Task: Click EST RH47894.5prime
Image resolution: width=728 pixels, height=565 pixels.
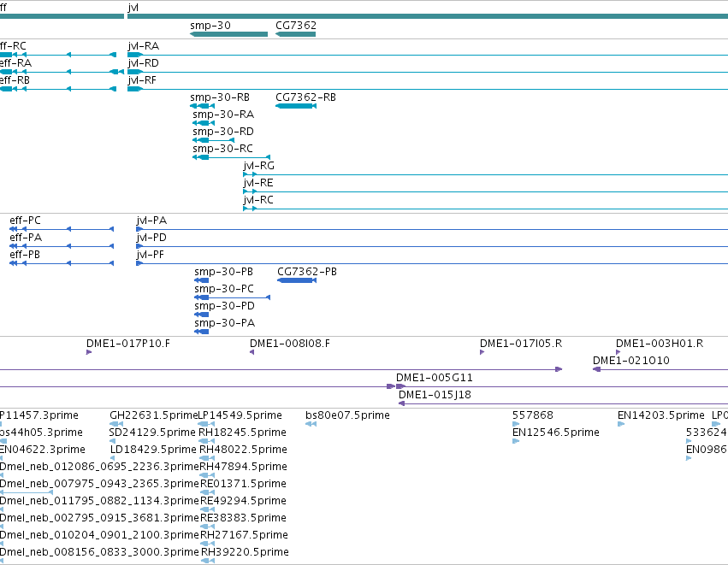Action: point(207,475)
